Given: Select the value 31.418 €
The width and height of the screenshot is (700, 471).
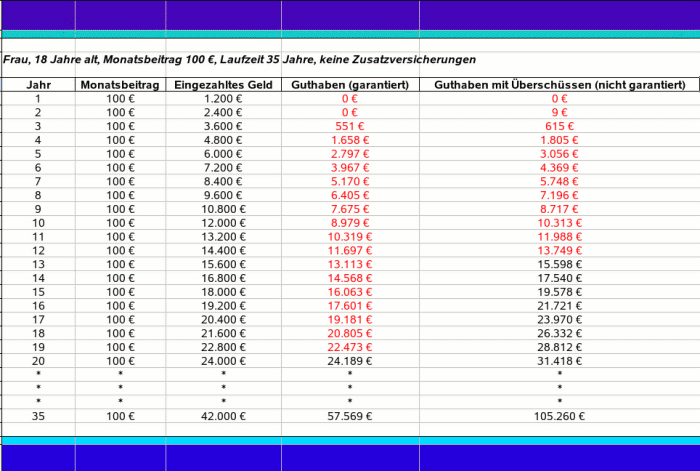Looking at the screenshot, I should click(x=559, y=362).
